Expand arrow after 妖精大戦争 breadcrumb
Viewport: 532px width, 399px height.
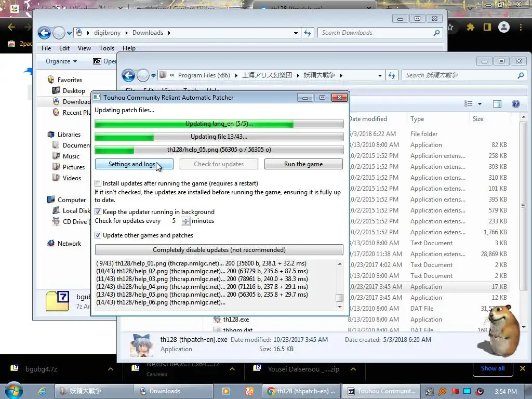click(x=341, y=75)
